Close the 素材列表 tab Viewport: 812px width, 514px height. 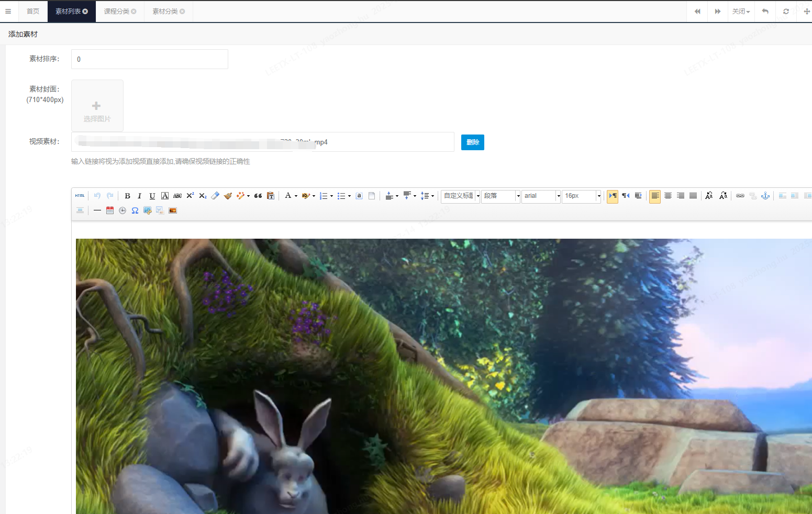pos(85,12)
